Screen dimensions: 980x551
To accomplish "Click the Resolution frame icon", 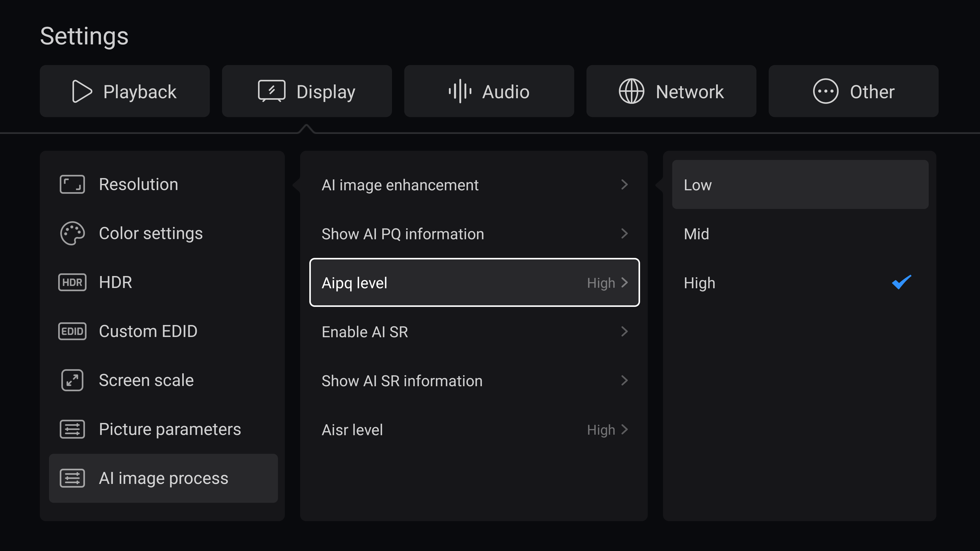I will click(x=72, y=184).
